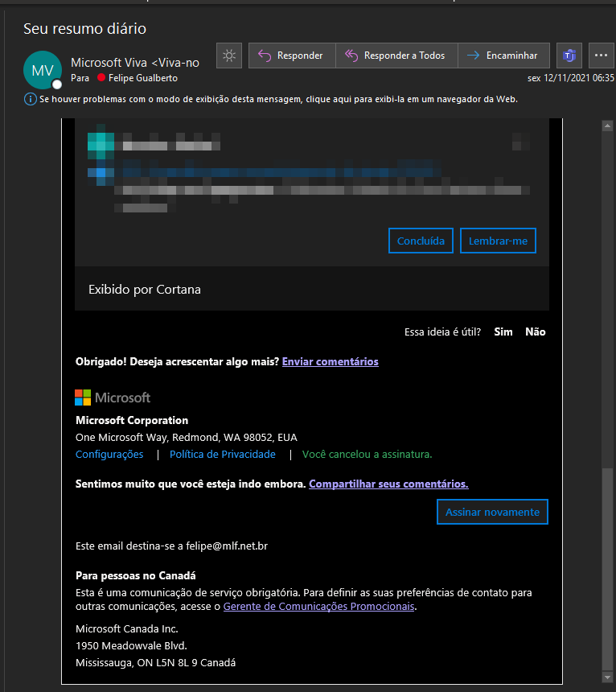Open Política de Privacidade link
Viewport: 616px width, 692px height.
point(223,454)
